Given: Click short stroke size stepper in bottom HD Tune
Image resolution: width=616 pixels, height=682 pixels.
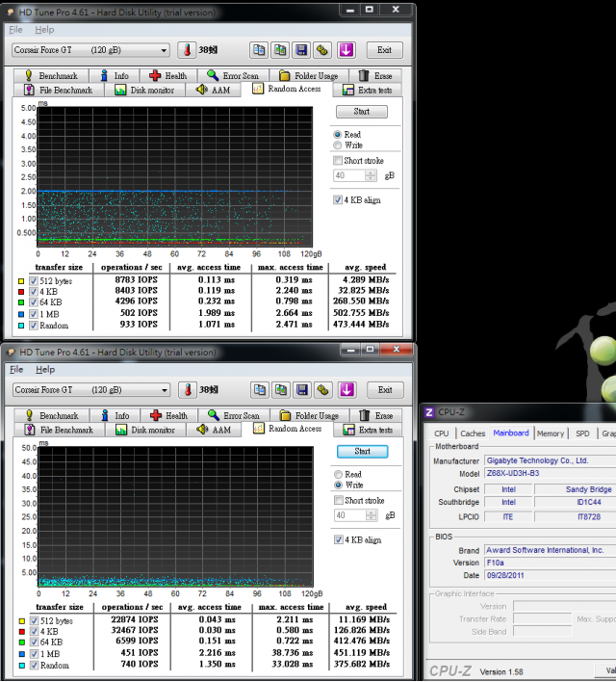Looking at the screenshot, I should (372, 515).
